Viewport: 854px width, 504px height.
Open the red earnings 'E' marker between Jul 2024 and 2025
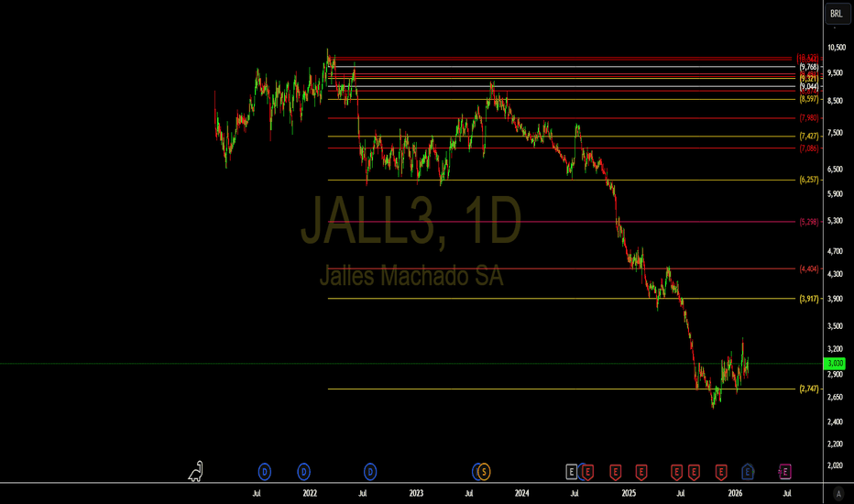point(616,472)
